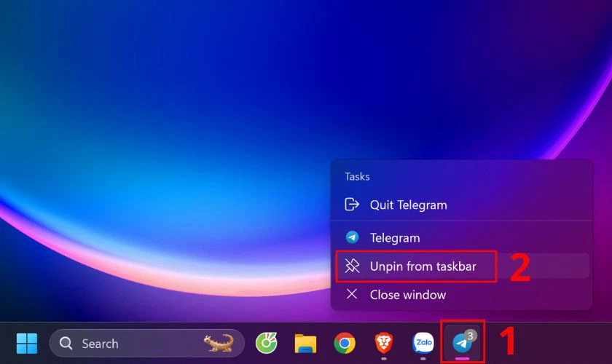This screenshot has width=612, height=364.
Task: Launch Google Chrome from the taskbar
Action: pos(345,344)
